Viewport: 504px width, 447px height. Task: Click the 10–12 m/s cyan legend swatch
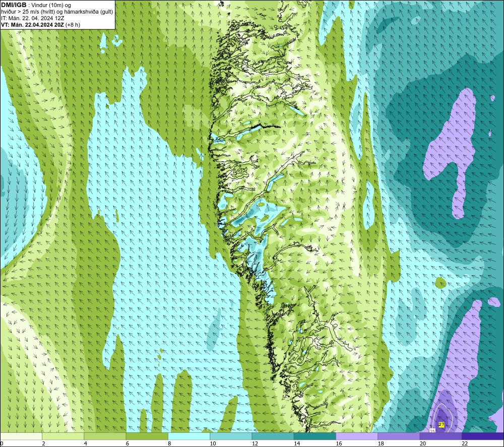[x=231, y=436]
